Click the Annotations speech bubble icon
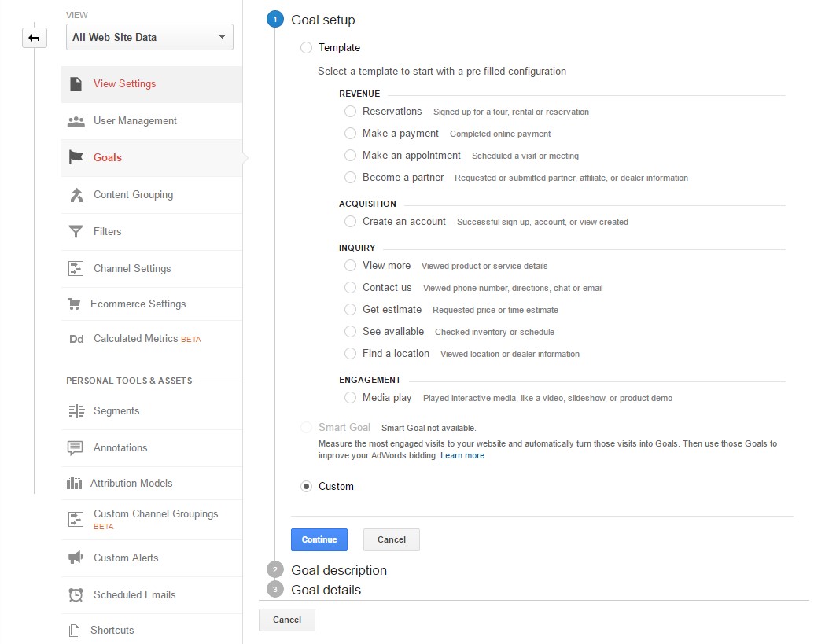 pyautogui.click(x=76, y=448)
